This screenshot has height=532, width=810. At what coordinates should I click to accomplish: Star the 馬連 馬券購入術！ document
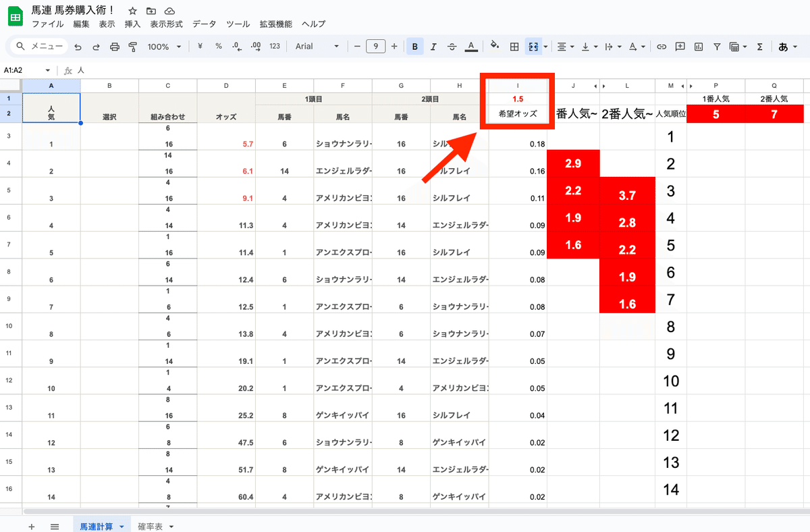tap(132, 11)
